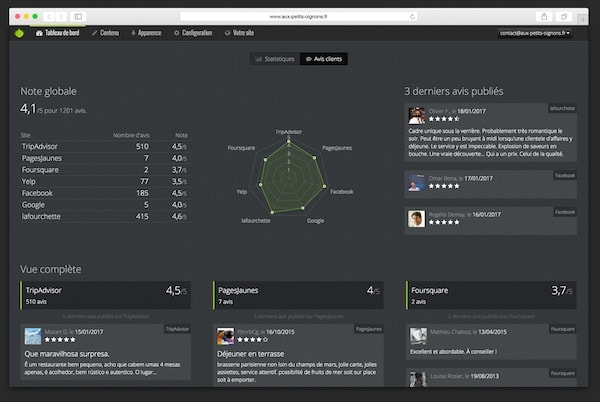Click the avatar on the 18/01/2017 review
Viewport: 600px width, 402px height.
416,116
